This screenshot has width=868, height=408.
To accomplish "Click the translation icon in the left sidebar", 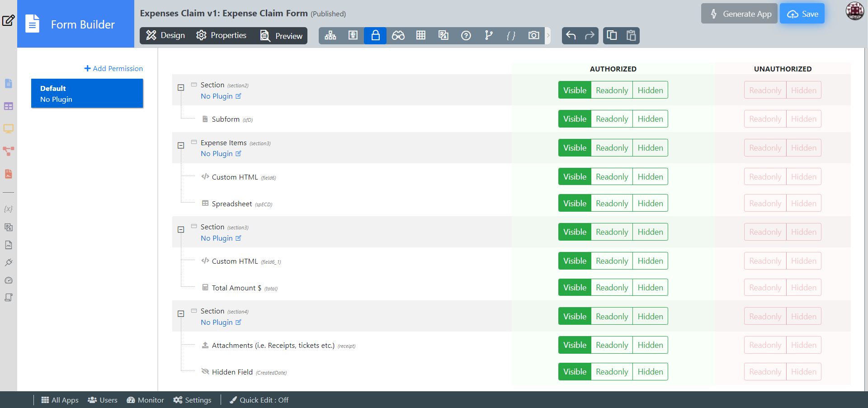I will (x=9, y=227).
